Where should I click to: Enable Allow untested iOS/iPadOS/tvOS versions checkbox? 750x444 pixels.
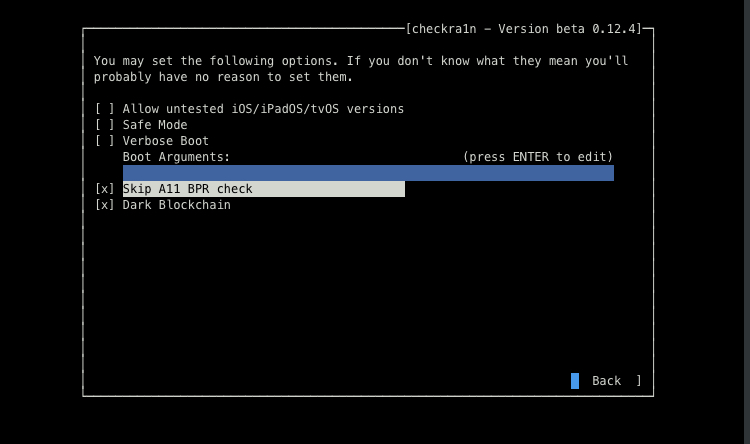(x=104, y=109)
